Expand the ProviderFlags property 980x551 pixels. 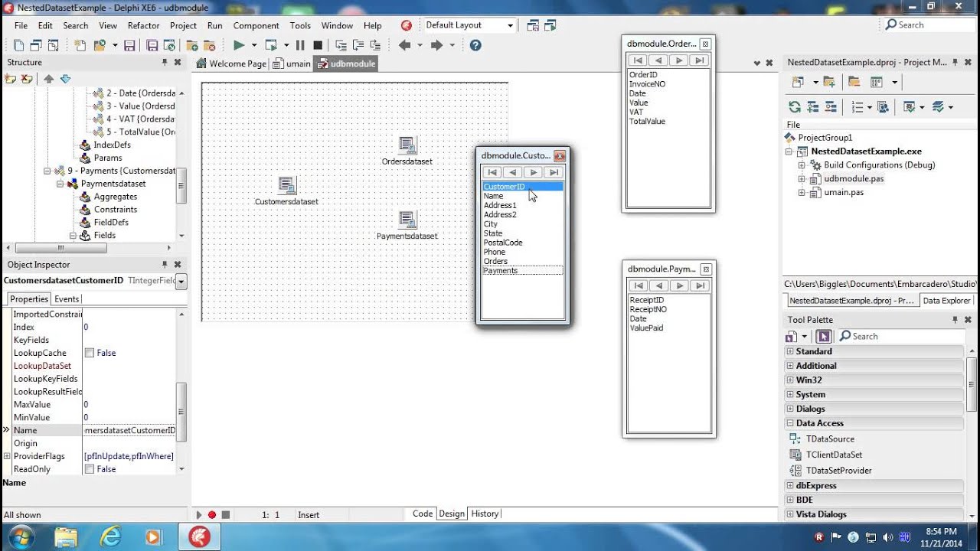click(x=7, y=456)
